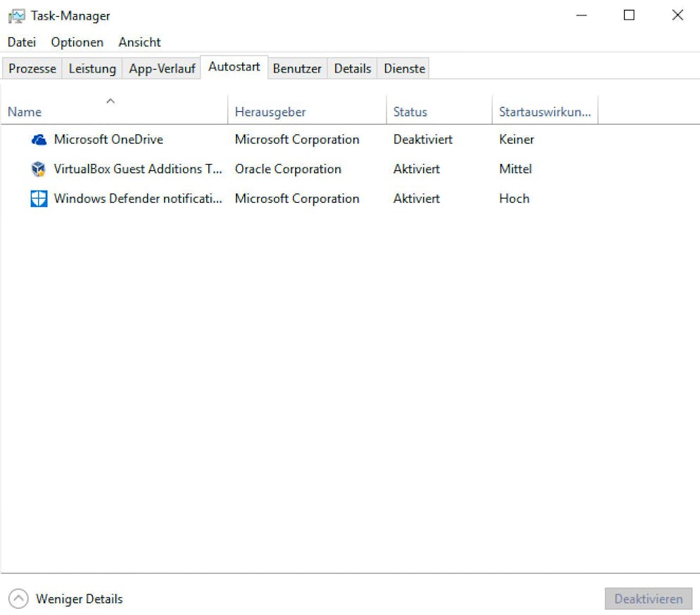Open the Optionen menu
700x615 pixels.
click(77, 42)
